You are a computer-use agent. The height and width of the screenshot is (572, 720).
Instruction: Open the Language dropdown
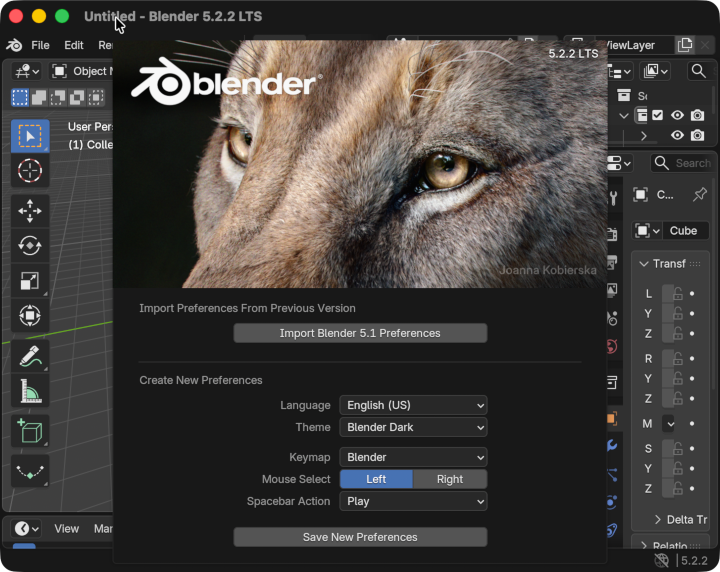point(413,405)
